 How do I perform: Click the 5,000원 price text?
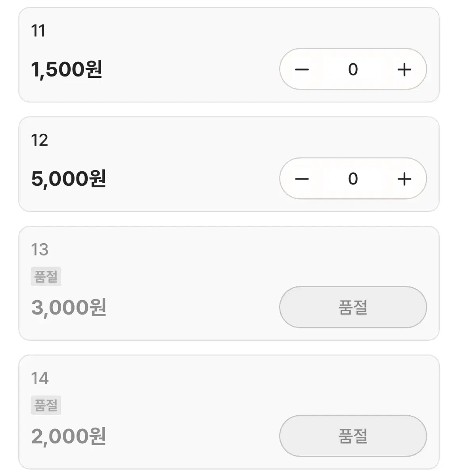tap(69, 179)
